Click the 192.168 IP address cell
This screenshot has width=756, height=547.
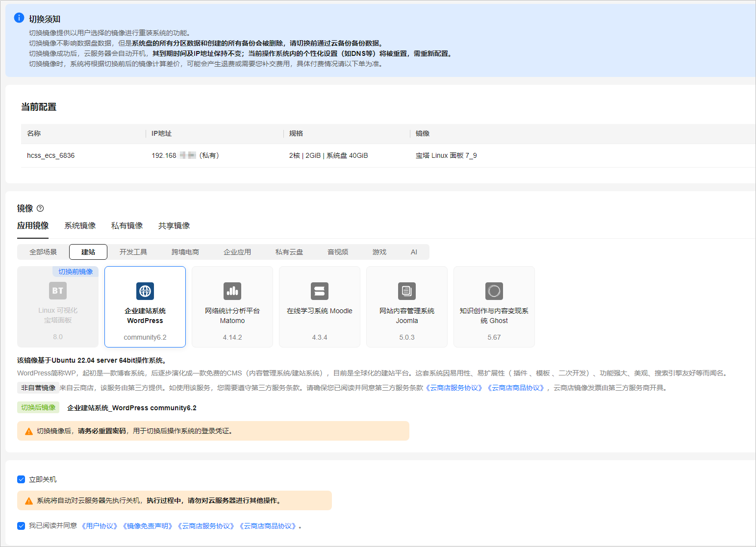185,155
